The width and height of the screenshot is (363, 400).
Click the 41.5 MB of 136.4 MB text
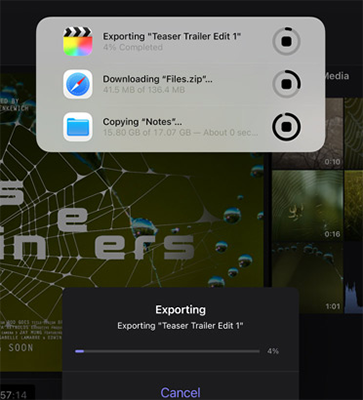(144, 90)
